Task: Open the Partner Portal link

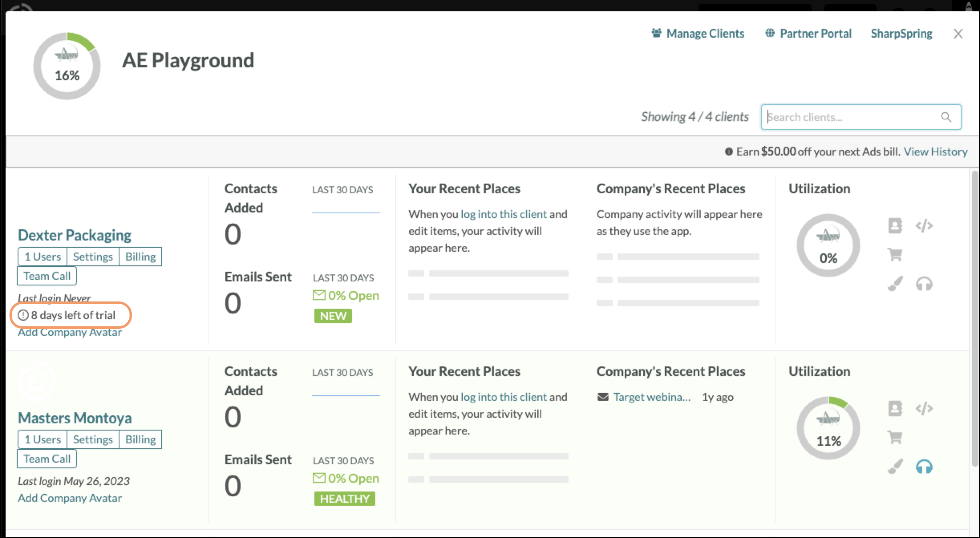Action: click(x=808, y=33)
